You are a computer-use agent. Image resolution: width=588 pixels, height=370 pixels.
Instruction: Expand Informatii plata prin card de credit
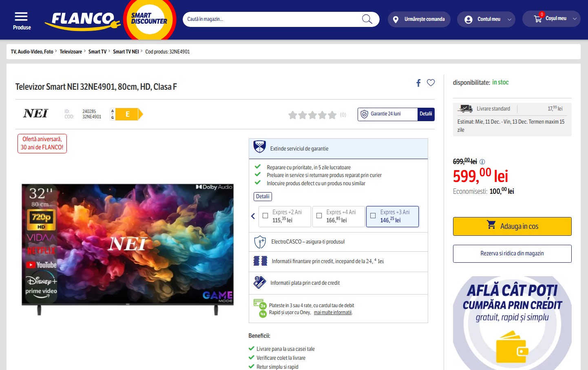click(338, 283)
